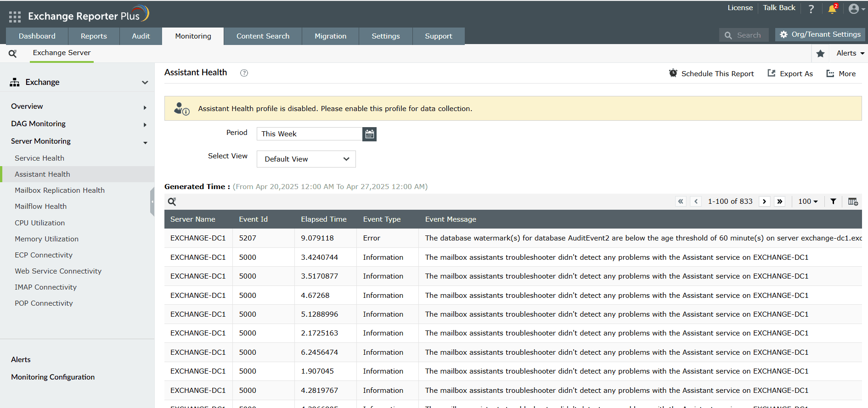Image resolution: width=868 pixels, height=408 pixels.
Task: Click the table search magnifier icon
Action: (x=172, y=201)
